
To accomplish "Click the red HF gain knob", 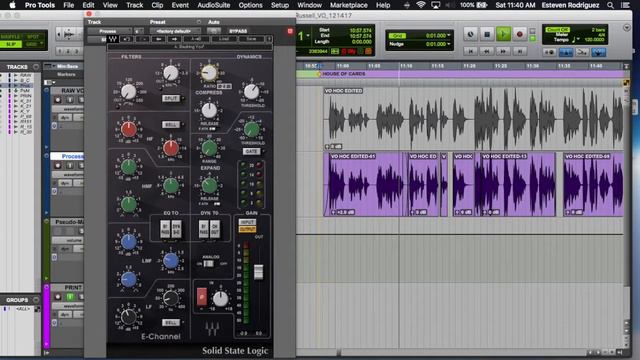I will point(129,129).
